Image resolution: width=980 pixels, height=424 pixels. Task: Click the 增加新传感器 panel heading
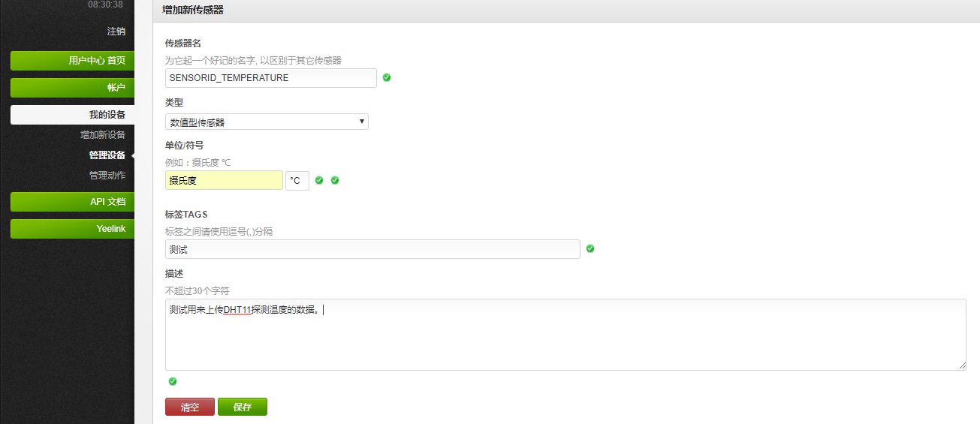tap(193, 11)
